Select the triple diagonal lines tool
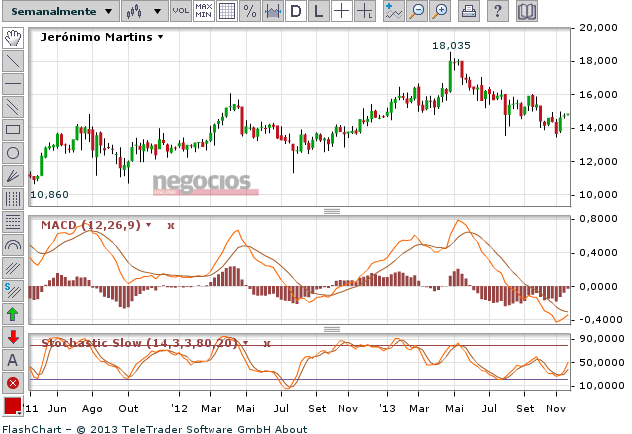Screen dimensions: 632x434 (13, 268)
